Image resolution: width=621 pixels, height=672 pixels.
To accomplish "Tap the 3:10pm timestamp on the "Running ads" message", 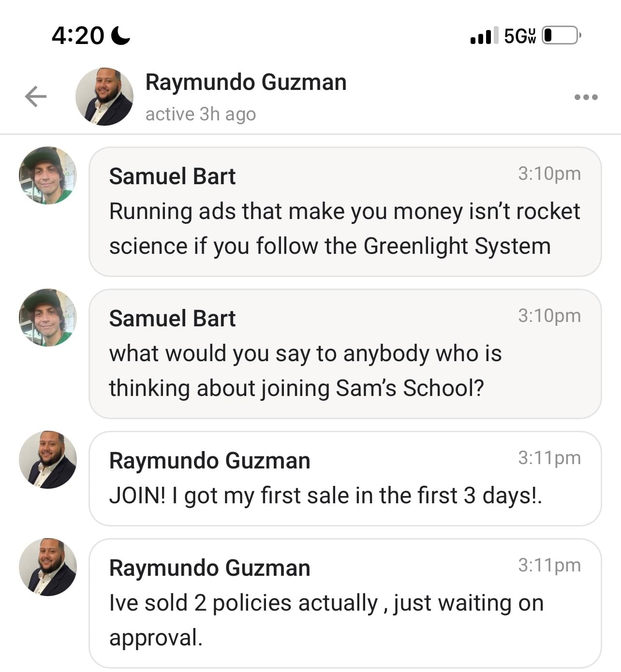I will [x=549, y=174].
